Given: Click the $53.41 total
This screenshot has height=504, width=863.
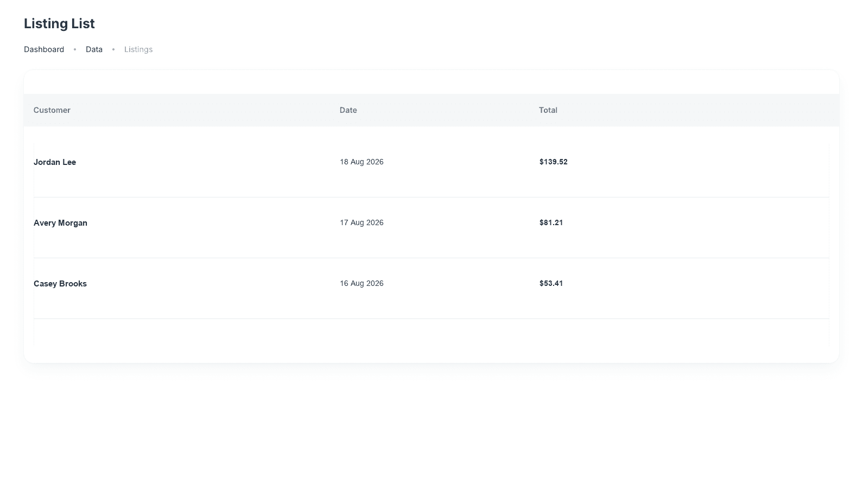Looking at the screenshot, I should (551, 283).
